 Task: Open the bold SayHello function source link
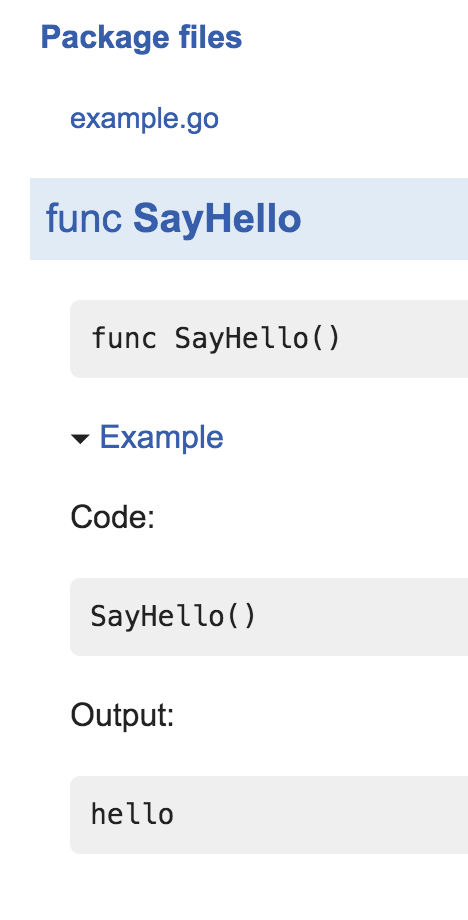pyautogui.click(x=217, y=218)
